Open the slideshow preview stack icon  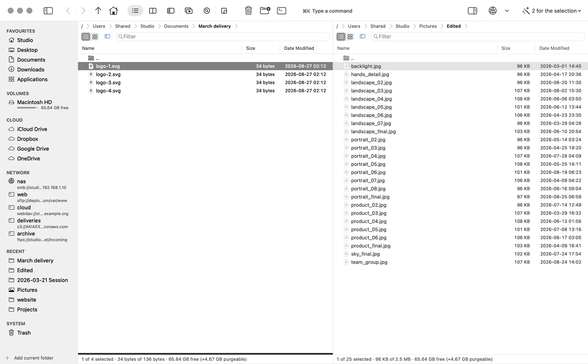[x=189, y=11]
